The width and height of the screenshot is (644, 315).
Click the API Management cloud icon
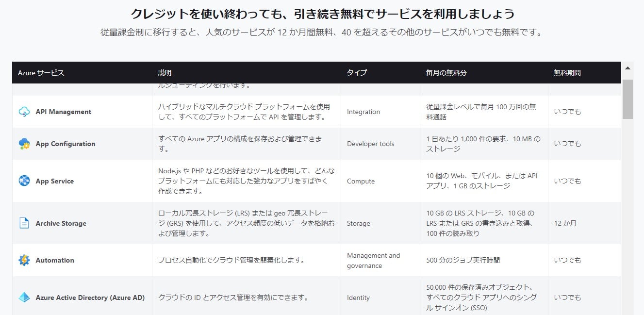click(x=24, y=112)
